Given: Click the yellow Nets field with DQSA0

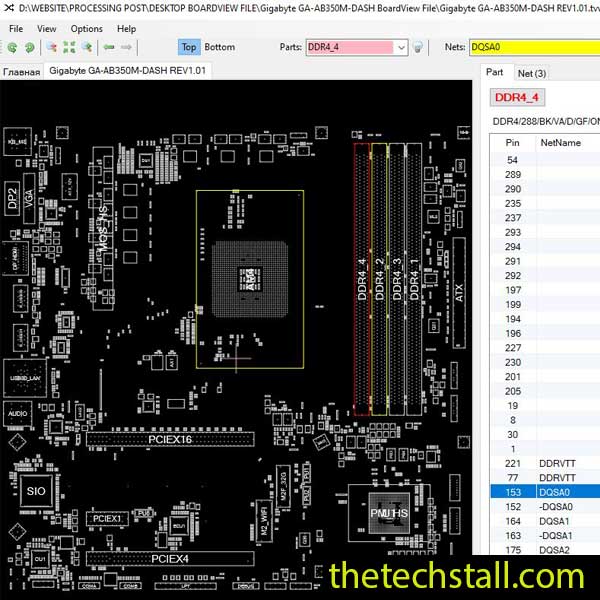Looking at the screenshot, I should click(535, 47).
